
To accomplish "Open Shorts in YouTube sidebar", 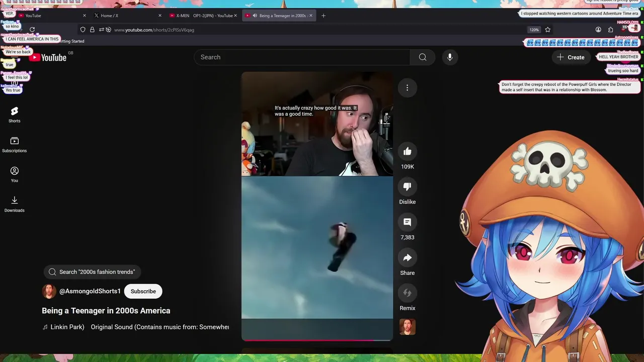I will point(14,115).
